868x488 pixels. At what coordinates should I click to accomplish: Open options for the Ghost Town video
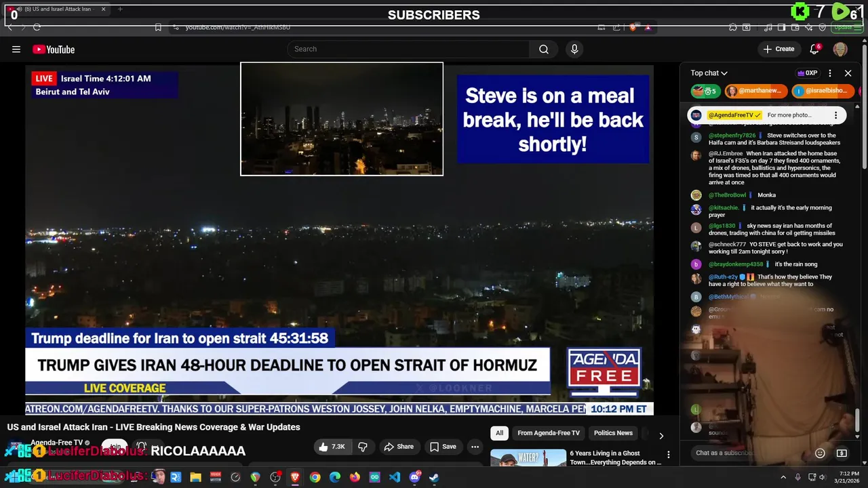(x=668, y=455)
